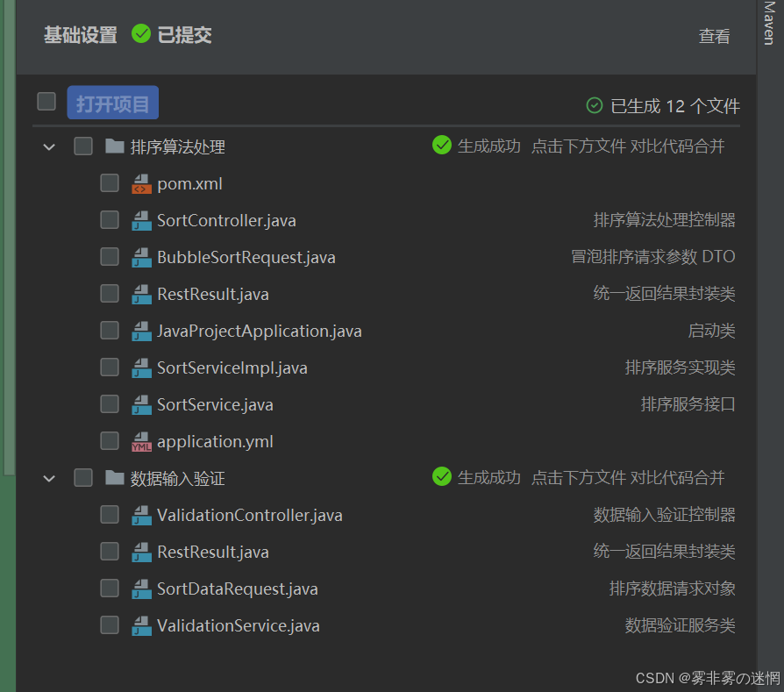
Task: Click the 打开项目 button
Action: pyautogui.click(x=113, y=103)
